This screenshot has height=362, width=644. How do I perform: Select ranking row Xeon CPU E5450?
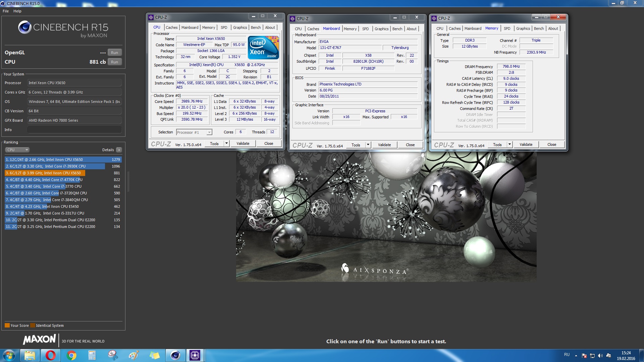coord(63,206)
